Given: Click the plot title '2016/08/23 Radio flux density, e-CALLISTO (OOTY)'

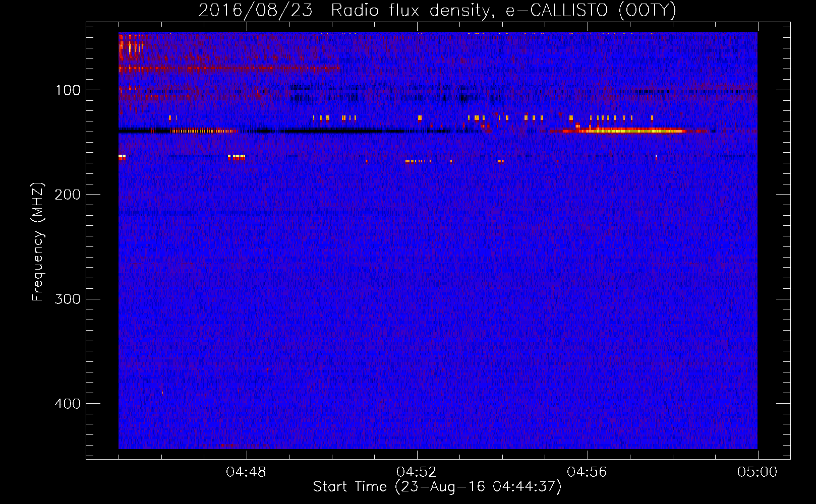Looking at the screenshot, I should pyautogui.click(x=437, y=10).
